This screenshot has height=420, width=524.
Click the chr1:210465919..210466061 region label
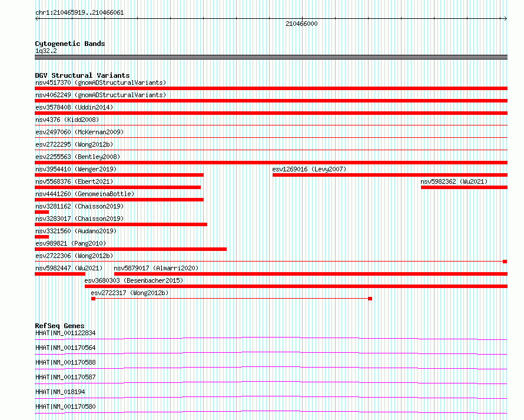point(79,12)
